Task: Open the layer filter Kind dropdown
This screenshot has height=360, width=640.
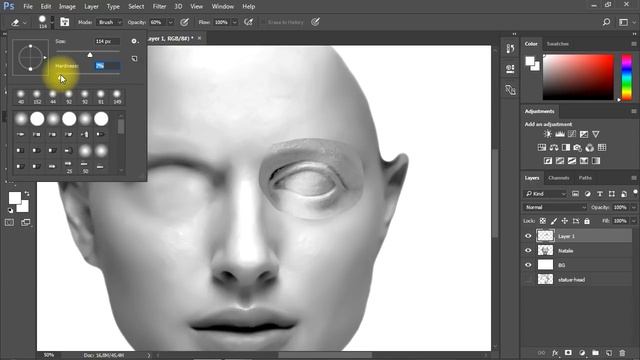Action: 546,194
